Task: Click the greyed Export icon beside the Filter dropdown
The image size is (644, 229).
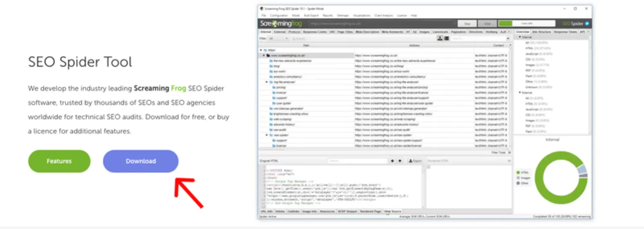Action: (x=299, y=38)
